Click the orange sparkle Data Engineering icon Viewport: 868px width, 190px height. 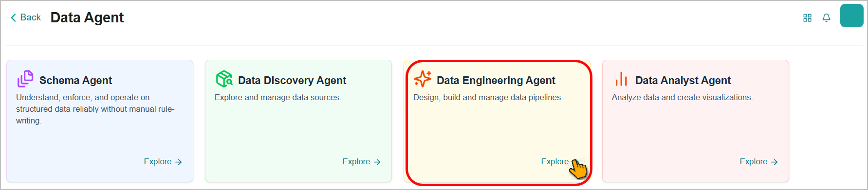point(423,79)
